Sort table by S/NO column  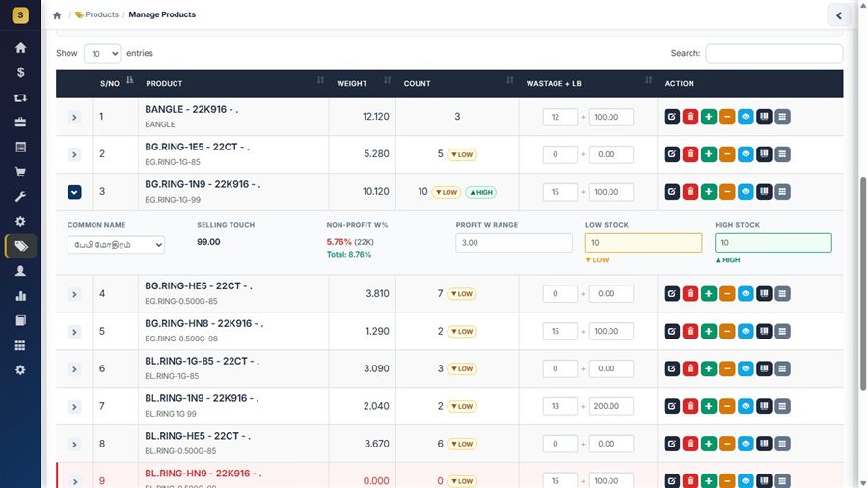pos(115,84)
